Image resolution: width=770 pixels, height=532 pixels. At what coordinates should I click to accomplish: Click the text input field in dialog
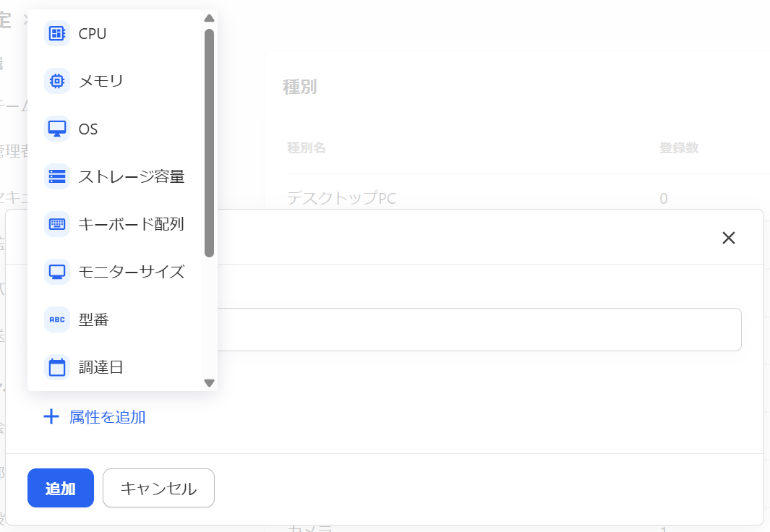[479, 330]
